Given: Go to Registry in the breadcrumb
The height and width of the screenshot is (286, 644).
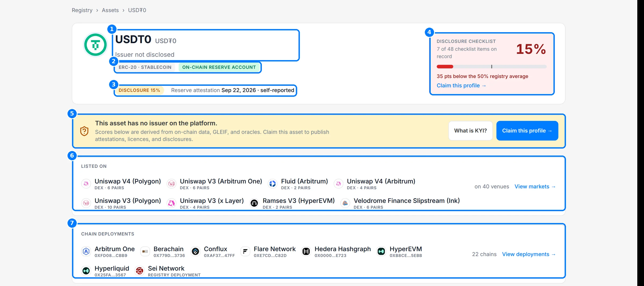Looking at the screenshot, I should pos(82,10).
